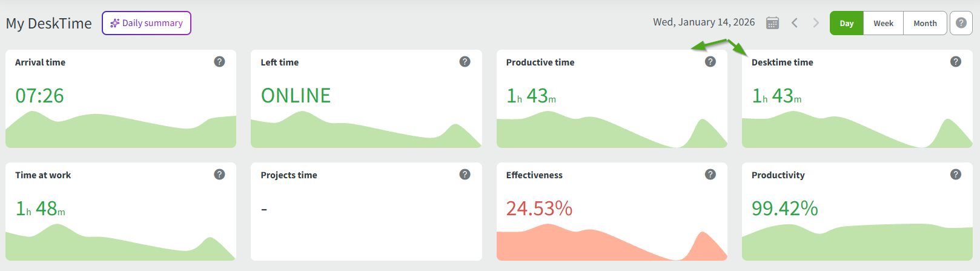
Task: Click help icon on Desktime time card
Action: click(956, 62)
